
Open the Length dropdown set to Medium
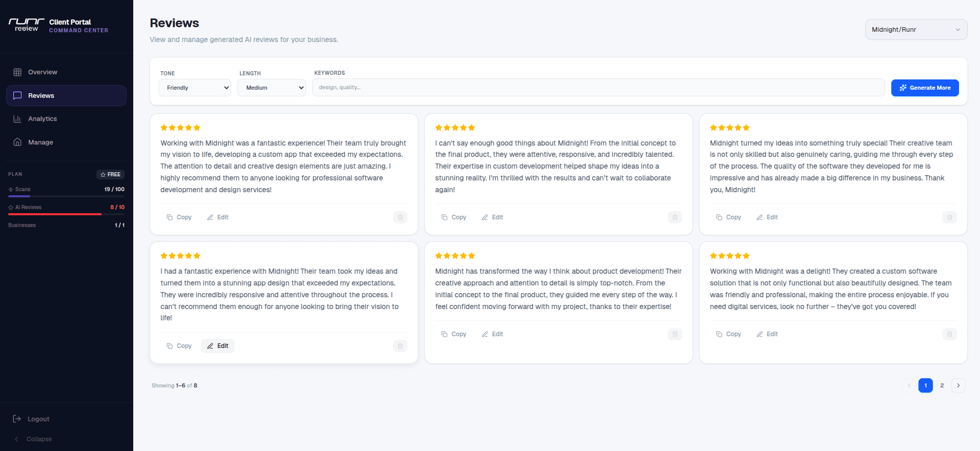point(271,88)
